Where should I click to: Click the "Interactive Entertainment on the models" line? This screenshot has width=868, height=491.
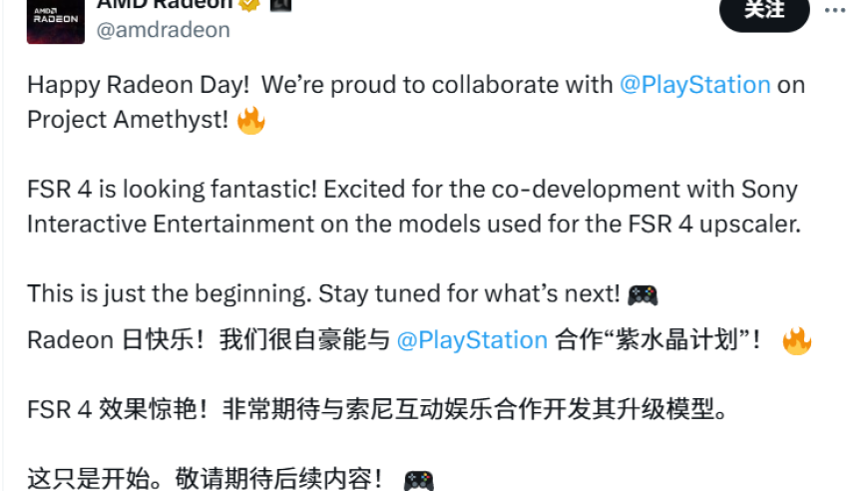point(414,225)
